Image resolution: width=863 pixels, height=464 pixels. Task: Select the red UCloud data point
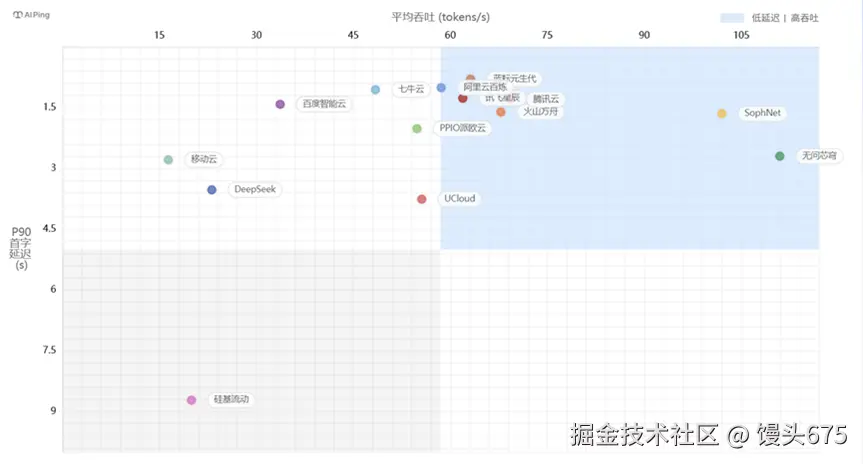click(421, 199)
